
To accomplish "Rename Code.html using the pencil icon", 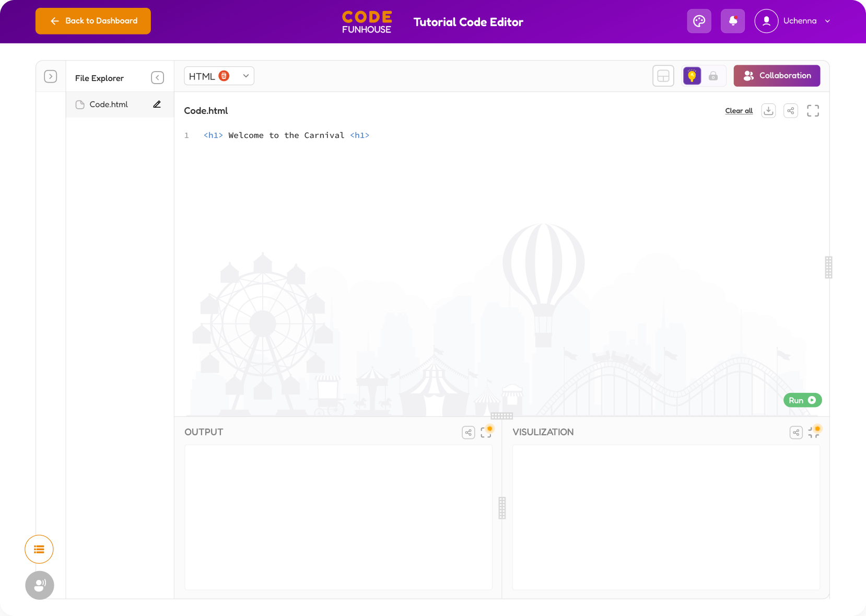I will (x=156, y=104).
